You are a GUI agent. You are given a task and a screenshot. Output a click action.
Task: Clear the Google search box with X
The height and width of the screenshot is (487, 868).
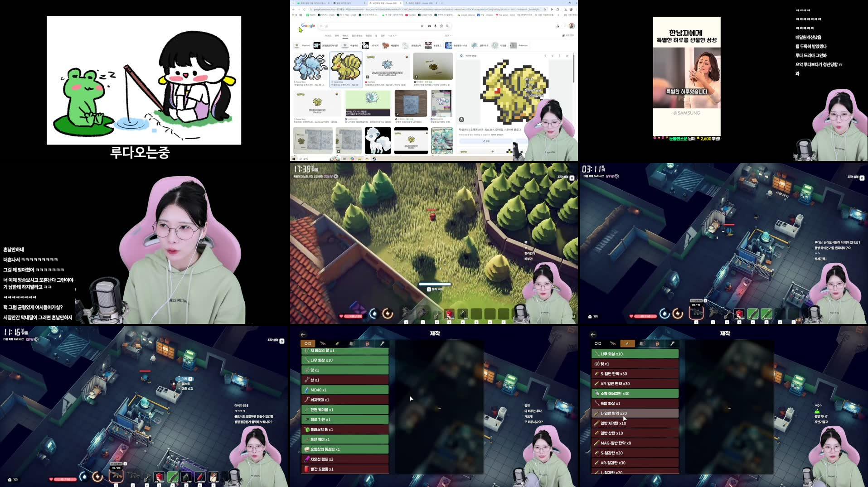pyautogui.click(x=422, y=26)
